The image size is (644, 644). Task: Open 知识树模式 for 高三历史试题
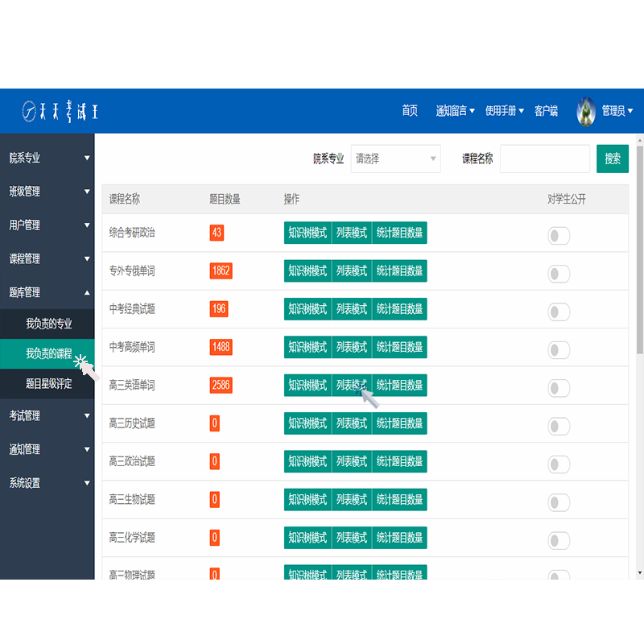(x=308, y=423)
